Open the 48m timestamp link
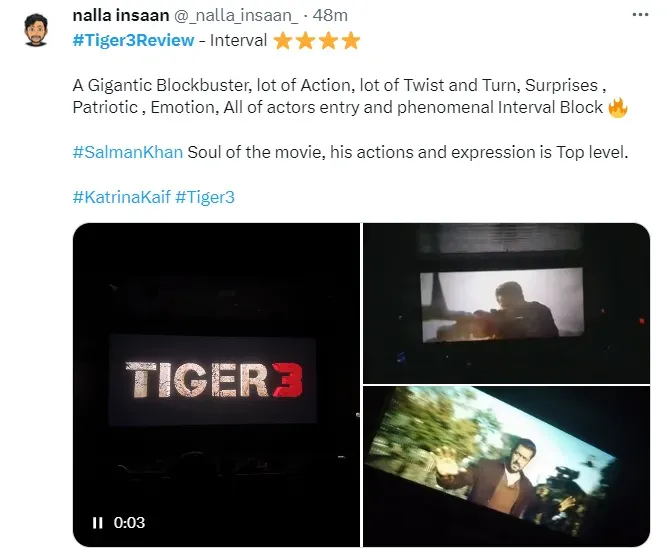668x555 pixels. click(330, 15)
